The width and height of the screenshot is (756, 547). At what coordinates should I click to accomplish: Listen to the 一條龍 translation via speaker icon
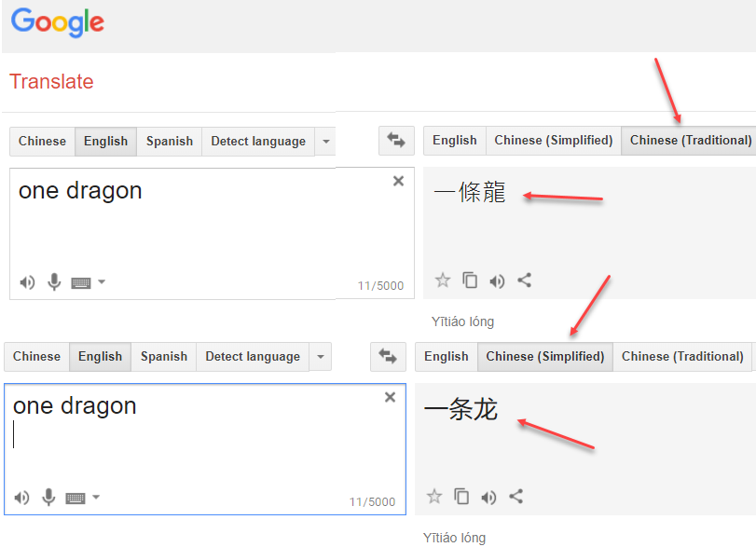pos(497,280)
